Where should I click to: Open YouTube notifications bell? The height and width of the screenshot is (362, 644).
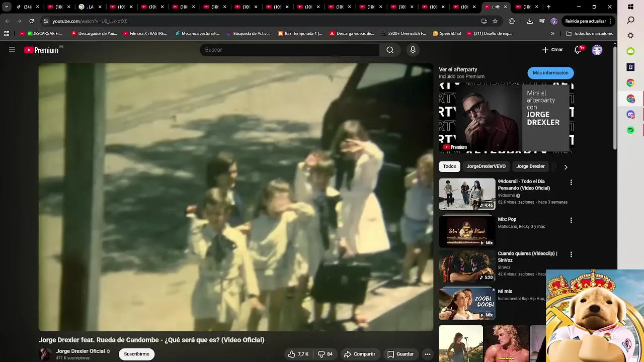click(x=579, y=50)
